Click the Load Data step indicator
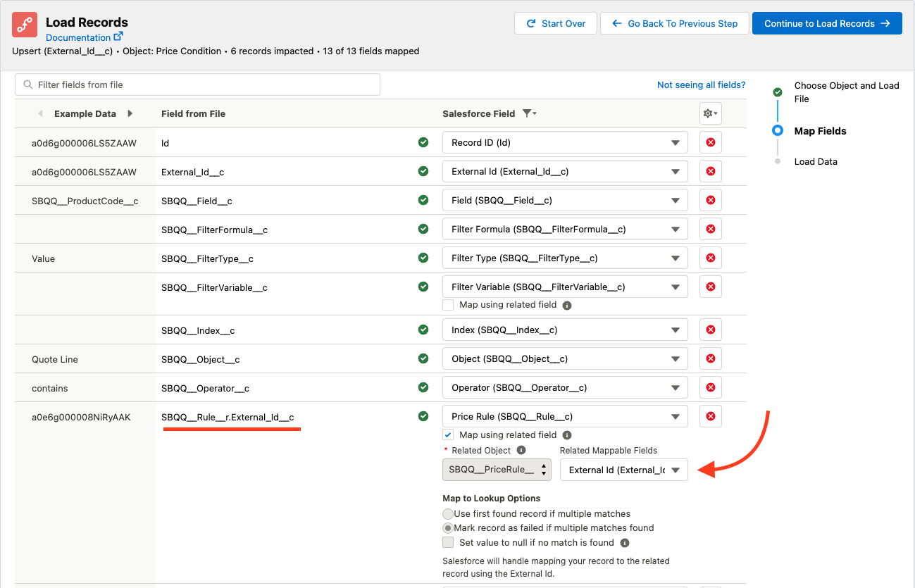Viewport: 915px width, 588px height. pyautogui.click(x=778, y=161)
